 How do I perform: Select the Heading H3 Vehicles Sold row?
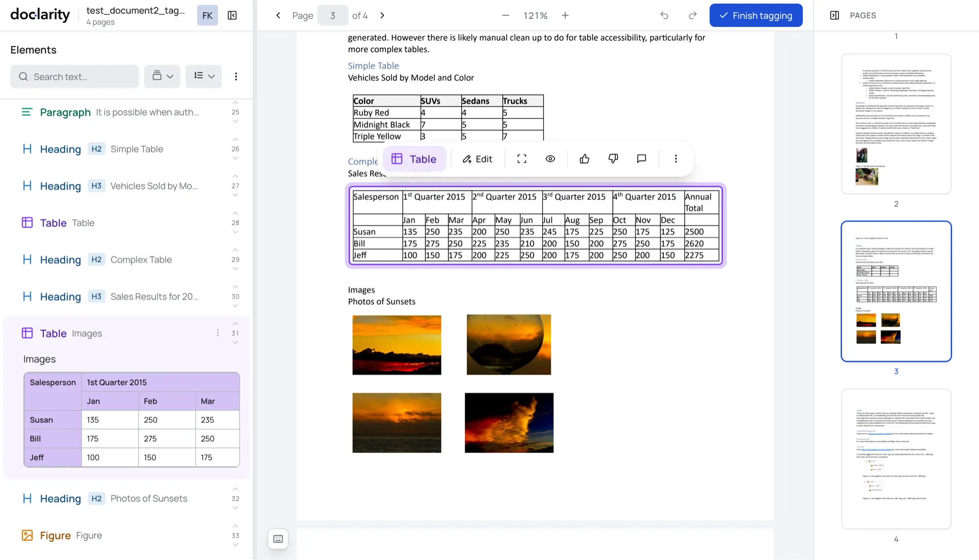click(x=126, y=186)
